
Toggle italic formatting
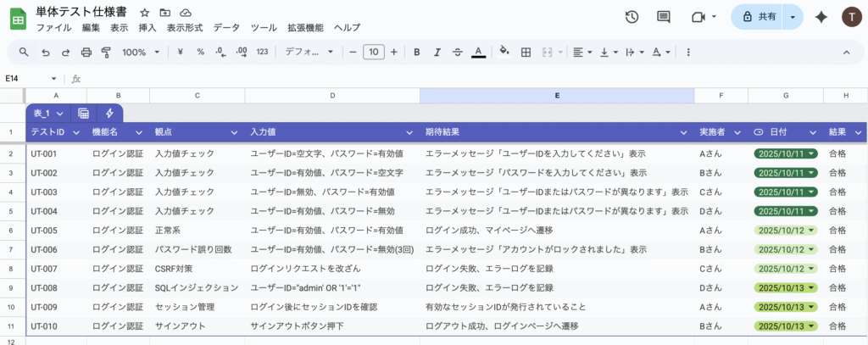[437, 52]
